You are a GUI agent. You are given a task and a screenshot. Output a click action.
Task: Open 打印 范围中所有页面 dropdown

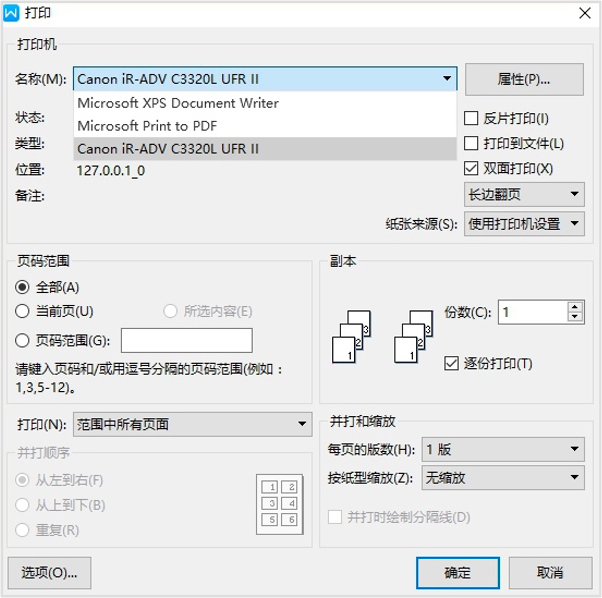point(193,424)
